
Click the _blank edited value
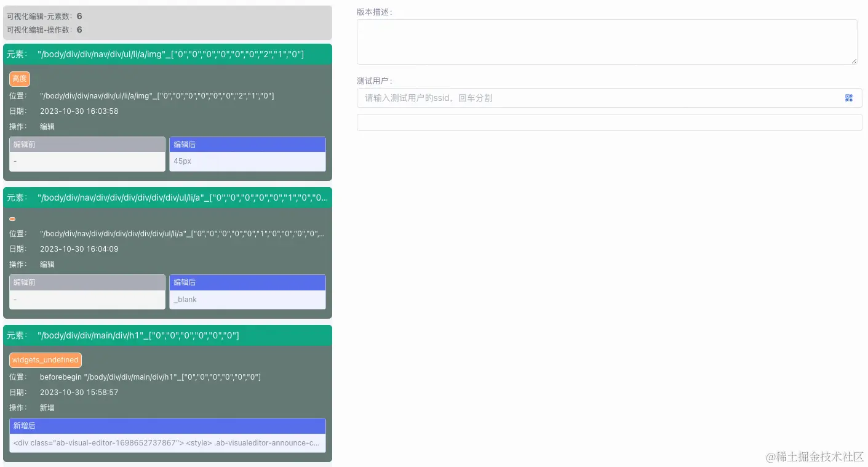[x=185, y=300]
